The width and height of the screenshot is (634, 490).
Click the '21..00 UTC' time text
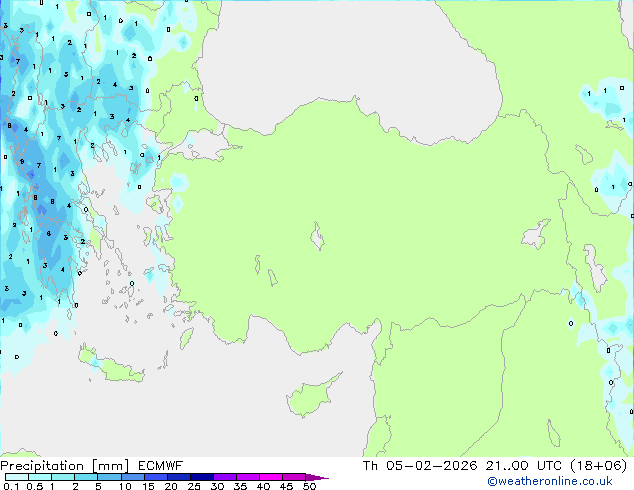pos(524,466)
